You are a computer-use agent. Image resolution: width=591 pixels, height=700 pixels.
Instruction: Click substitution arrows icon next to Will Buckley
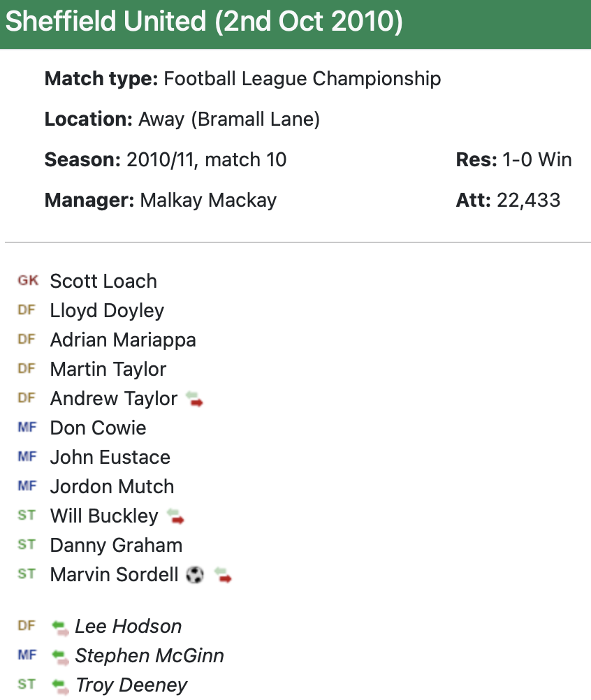175,517
